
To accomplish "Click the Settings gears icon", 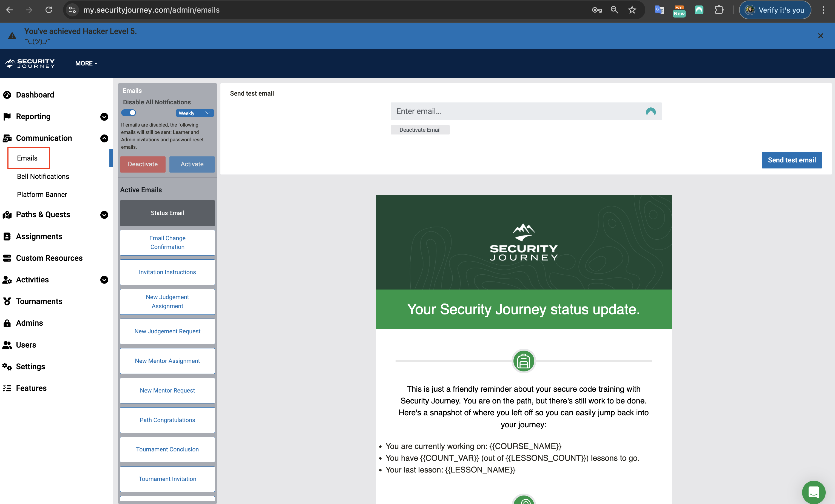I will tap(7, 366).
